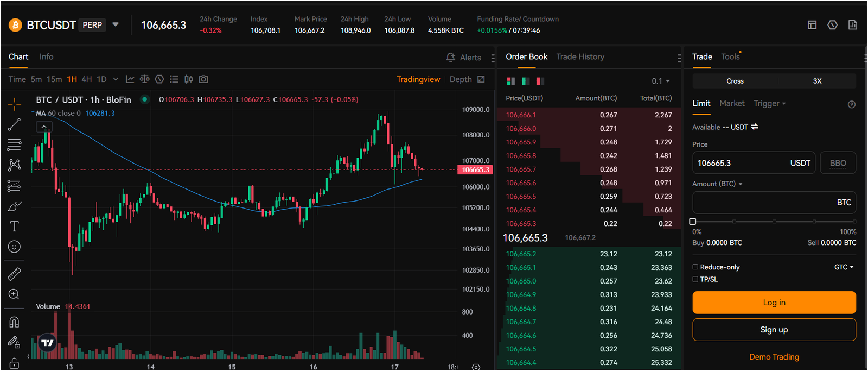Open chart panel options menu dots

tap(493, 58)
